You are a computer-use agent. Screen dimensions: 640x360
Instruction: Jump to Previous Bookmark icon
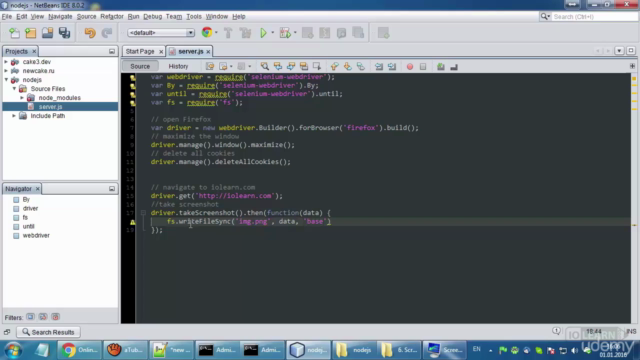click(x=334, y=67)
